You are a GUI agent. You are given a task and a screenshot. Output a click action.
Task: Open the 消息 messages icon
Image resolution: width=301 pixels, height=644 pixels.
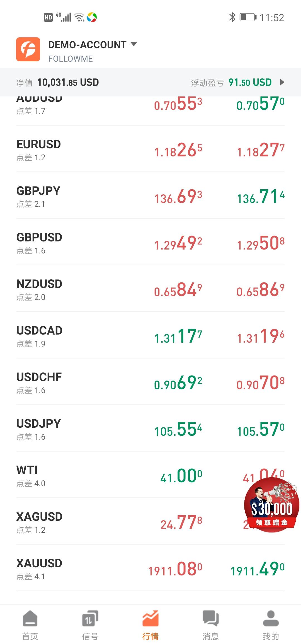click(211, 618)
